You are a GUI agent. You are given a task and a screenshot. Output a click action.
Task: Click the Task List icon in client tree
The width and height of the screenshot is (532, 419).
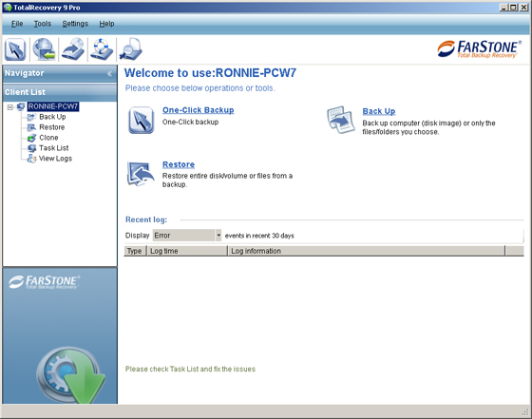[31, 148]
